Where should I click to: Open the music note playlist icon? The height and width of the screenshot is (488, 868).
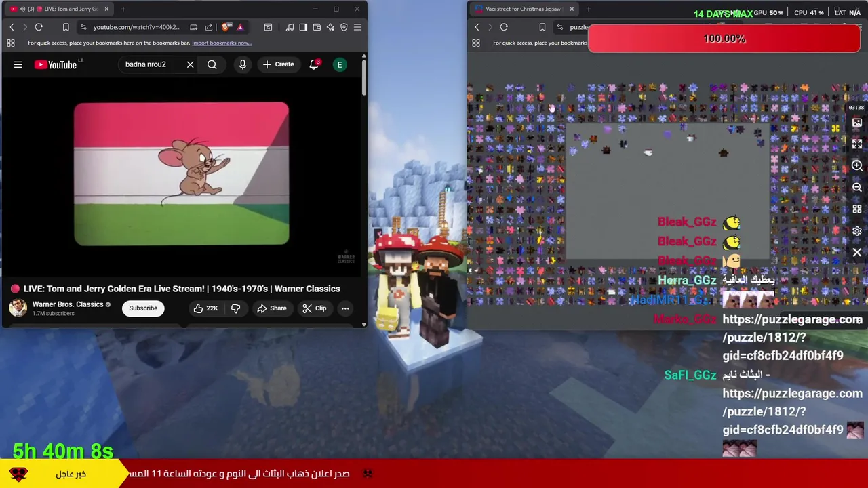(x=290, y=27)
